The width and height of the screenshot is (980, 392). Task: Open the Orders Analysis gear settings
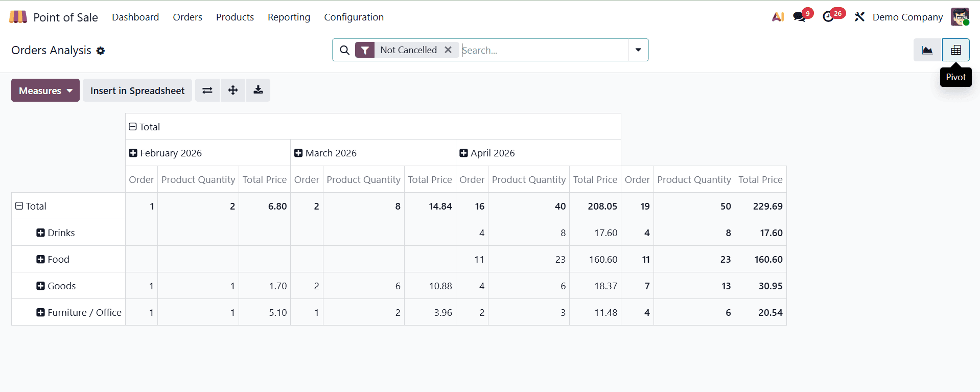[101, 51]
